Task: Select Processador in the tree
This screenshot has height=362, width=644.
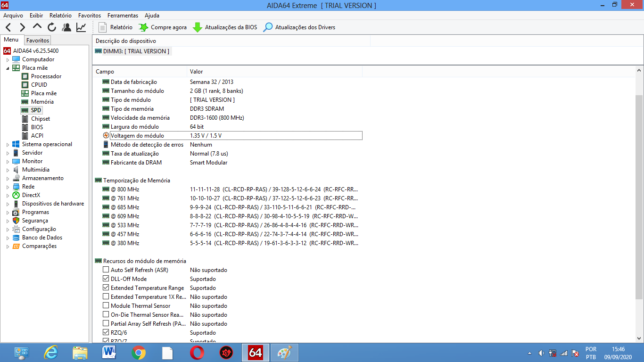Action: [x=46, y=76]
